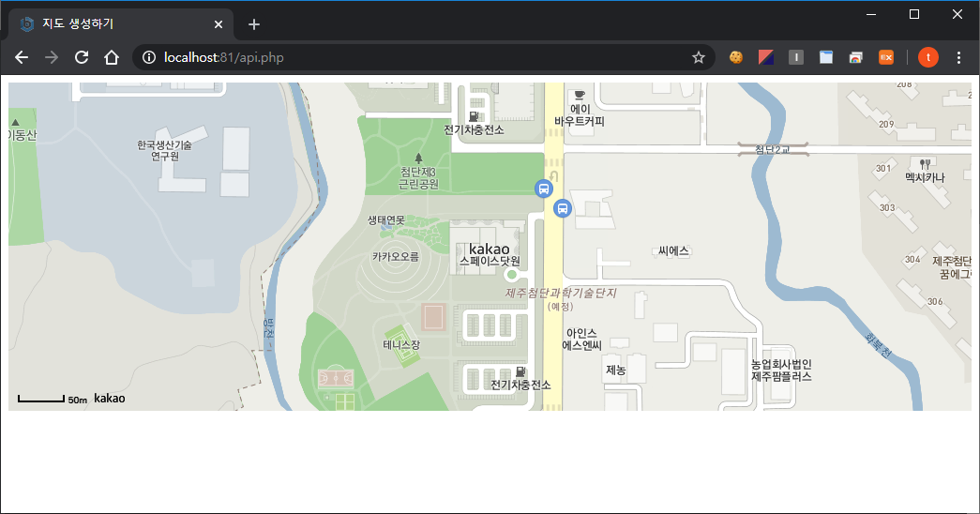This screenshot has width=980, height=514.
Task: Click the 테니스장 map label
Action: pyautogui.click(x=401, y=344)
